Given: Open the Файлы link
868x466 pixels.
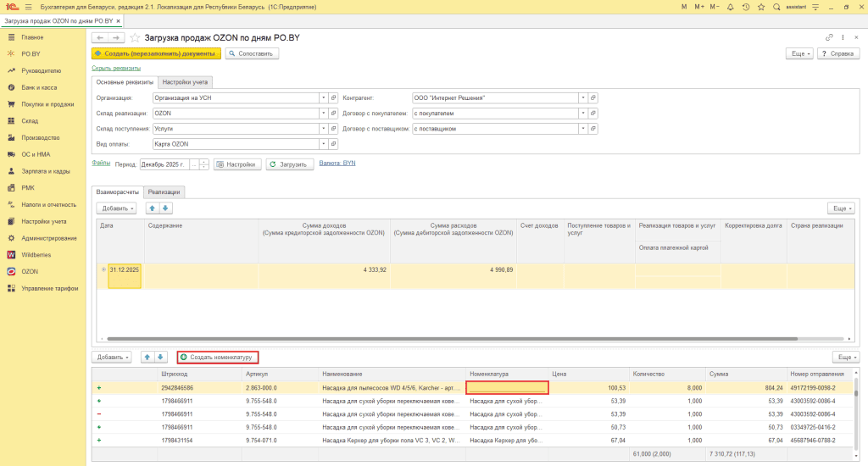Looking at the screenshot, I should coord(101,163).
